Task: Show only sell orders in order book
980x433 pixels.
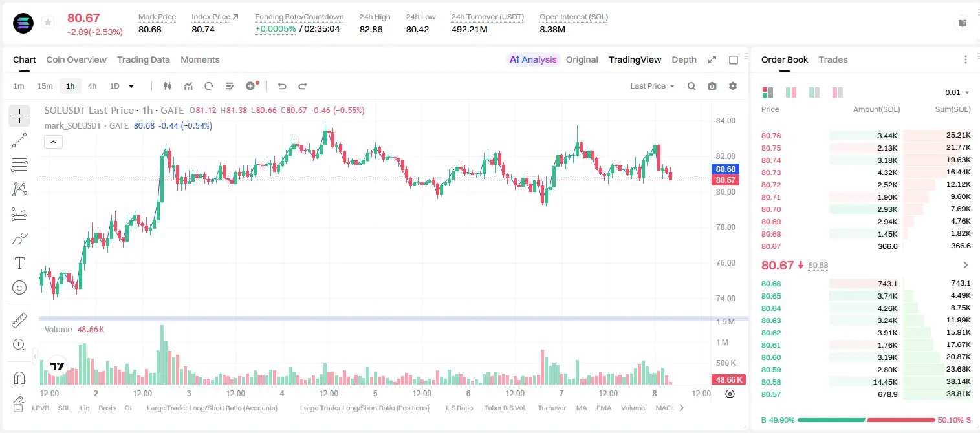Action: pyautogui.click(x=838, y=92)
